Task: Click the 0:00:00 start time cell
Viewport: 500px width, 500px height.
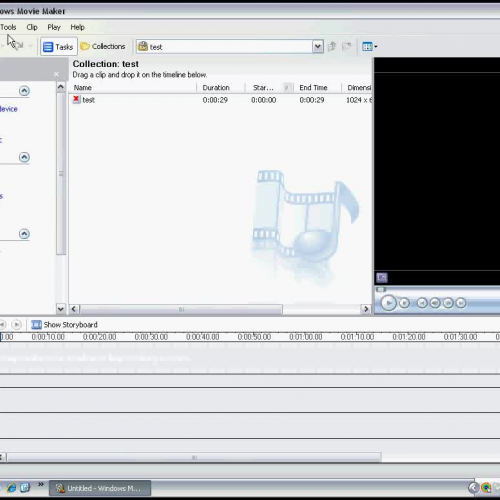Action: point(263,100)
